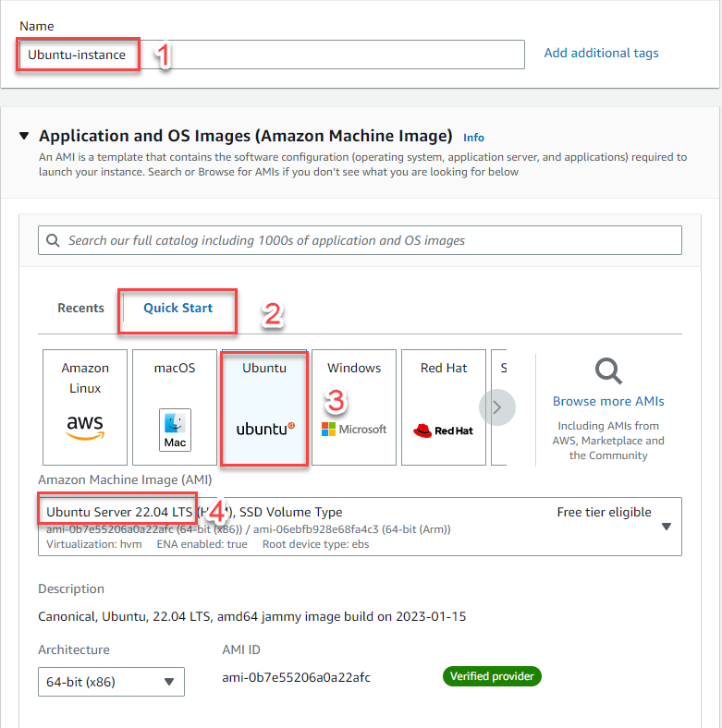Select the Ubuntu AMI tile
The image size is (722, 728).
pos(264,407)
